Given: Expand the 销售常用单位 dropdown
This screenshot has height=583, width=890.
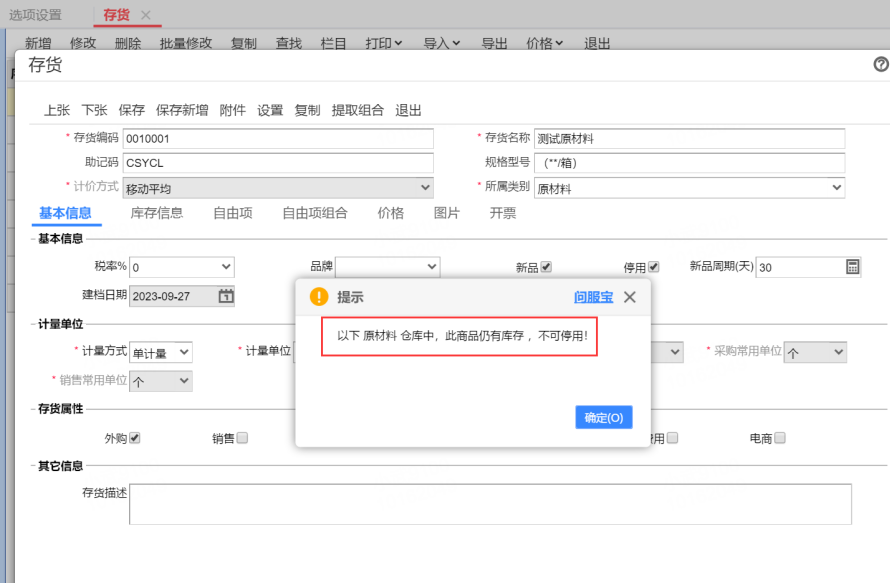Looking at the screenshot, I should (184, 381).
